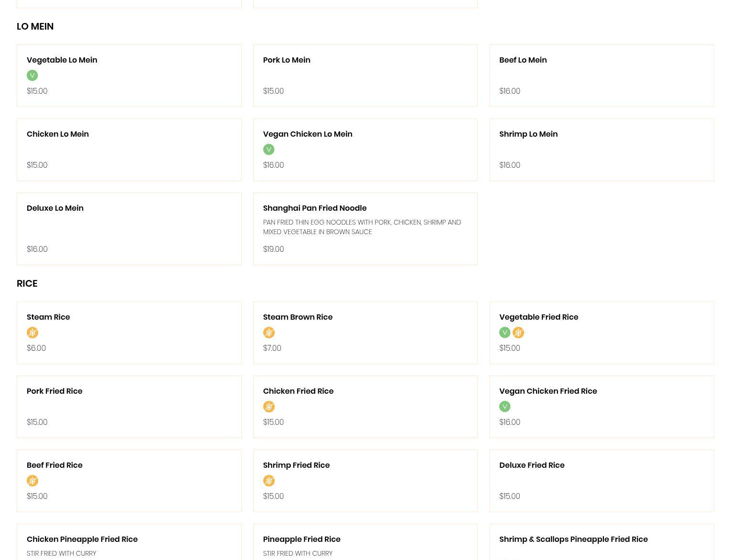Click vegan icon under Vegetable Fried Rice
This screenshot has height=560, width=731.
pyautogui.click(x=505, y=333)
